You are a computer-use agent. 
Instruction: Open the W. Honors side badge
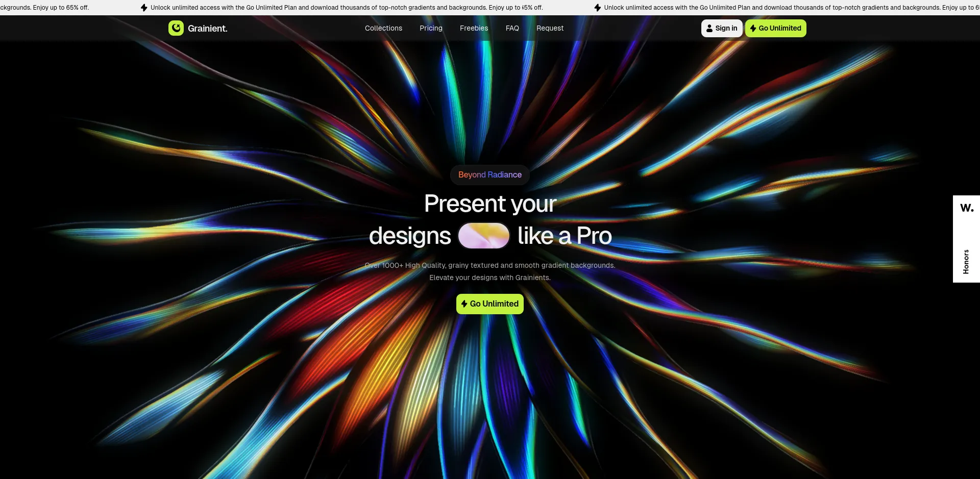(966, 239)
